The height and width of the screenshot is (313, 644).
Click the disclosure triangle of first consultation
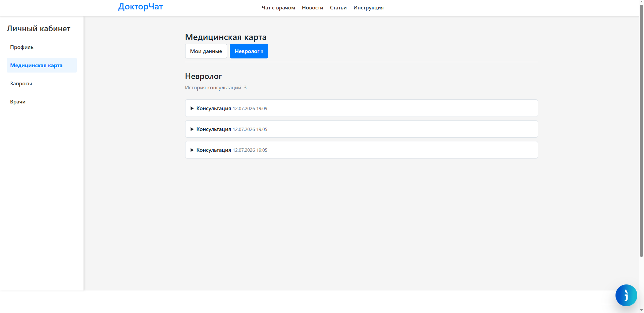[192, 108]
